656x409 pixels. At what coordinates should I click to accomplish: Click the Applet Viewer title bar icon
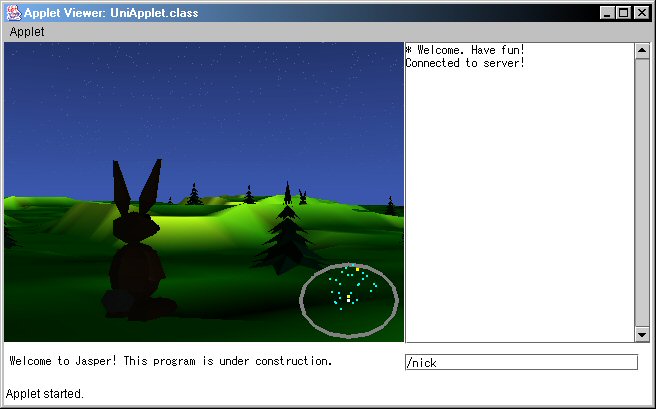pyautogui.click(x=13, y=13)
